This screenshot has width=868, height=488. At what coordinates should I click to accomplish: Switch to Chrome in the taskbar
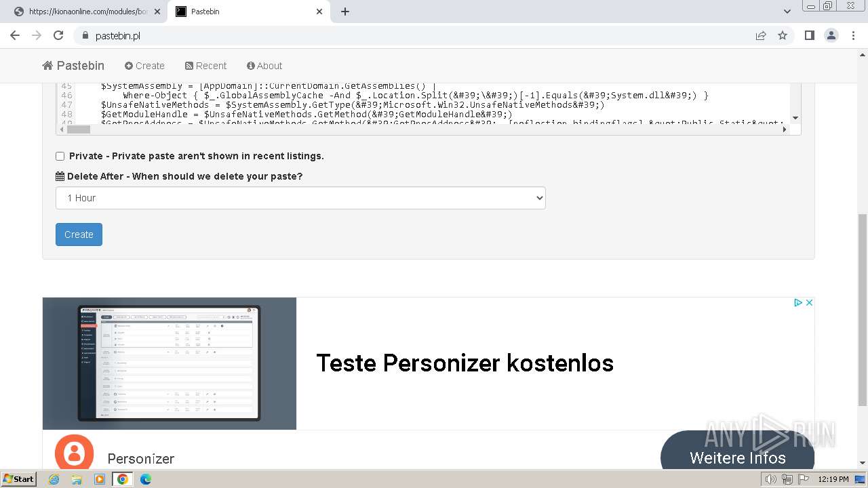pos(122,479)
